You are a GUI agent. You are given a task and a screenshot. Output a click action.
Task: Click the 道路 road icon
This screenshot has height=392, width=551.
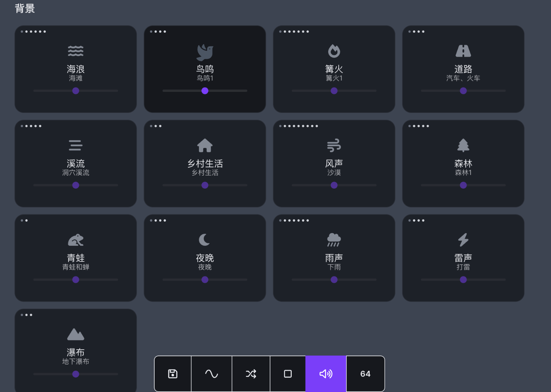tap(463, 51)
